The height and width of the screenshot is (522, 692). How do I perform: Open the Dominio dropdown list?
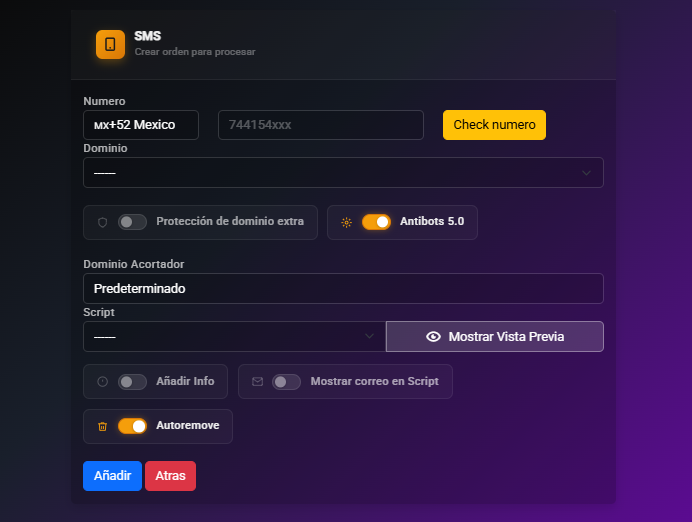click(x=343, y=172)
